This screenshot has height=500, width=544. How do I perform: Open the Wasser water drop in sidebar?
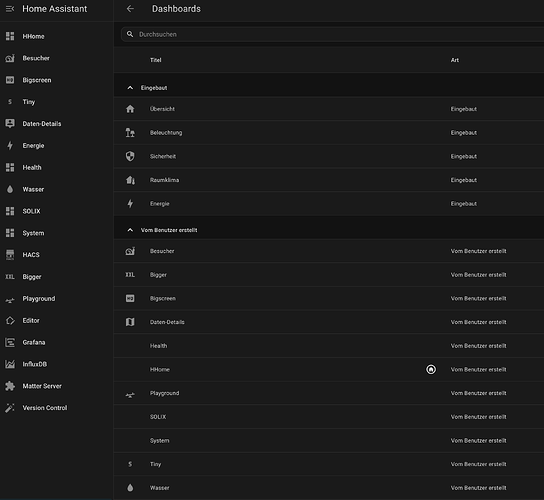pos(10,189)
